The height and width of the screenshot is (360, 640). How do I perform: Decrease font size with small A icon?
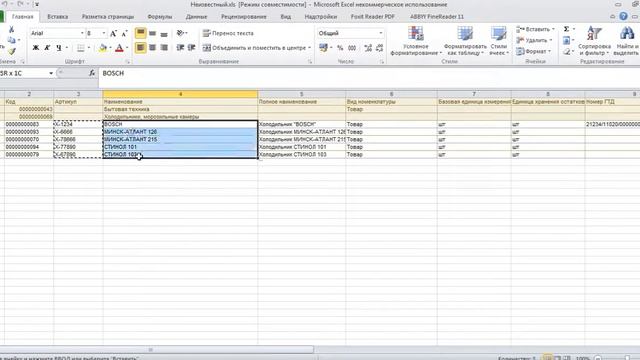tap(124, 33)
